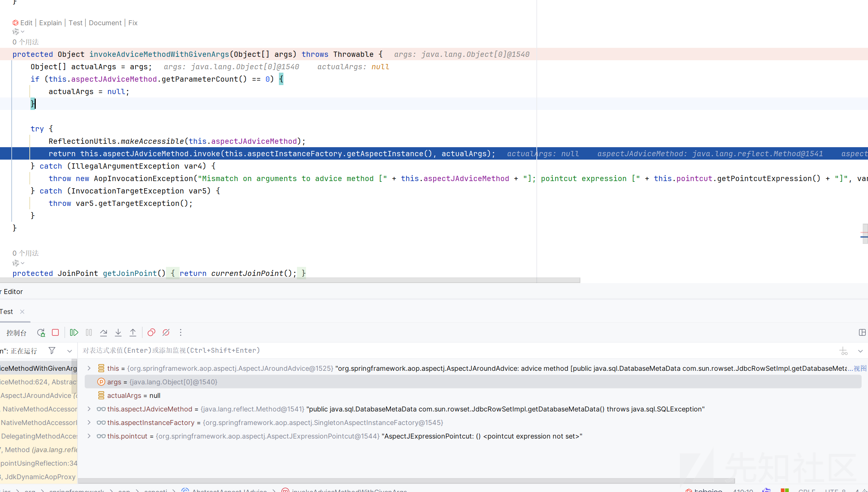
Task: Select the iceMethod:624 stack frame
Action: click(38, 382)
